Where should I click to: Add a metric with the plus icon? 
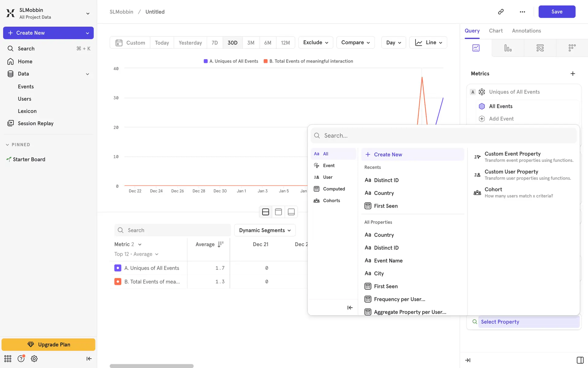[x=573, y=74]
